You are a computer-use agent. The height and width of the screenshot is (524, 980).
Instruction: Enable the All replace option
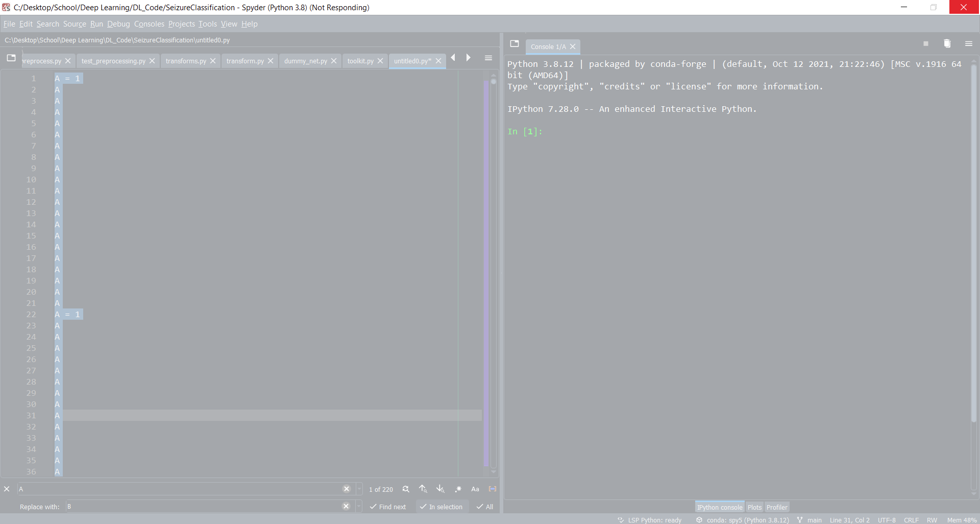pos(484,507)
